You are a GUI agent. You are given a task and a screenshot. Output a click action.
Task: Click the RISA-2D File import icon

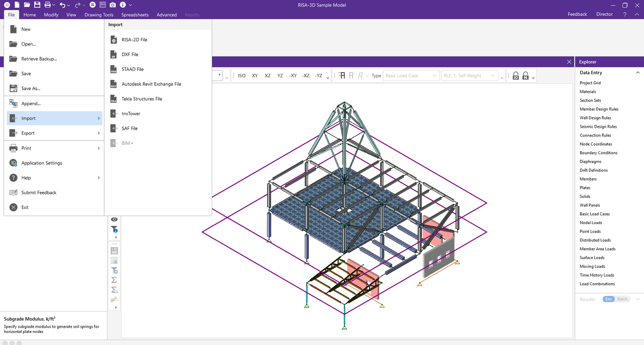114,39
